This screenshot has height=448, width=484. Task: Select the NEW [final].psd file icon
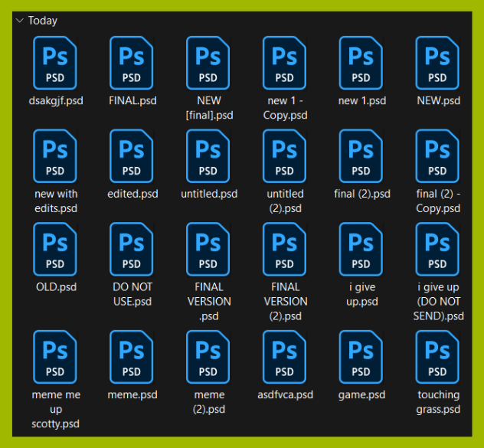208,63
